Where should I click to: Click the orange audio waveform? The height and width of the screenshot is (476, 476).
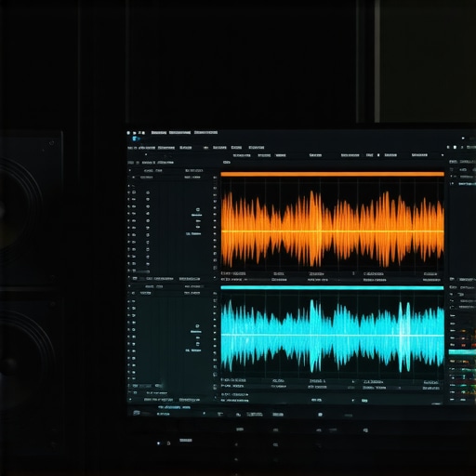tap(332, 230)
